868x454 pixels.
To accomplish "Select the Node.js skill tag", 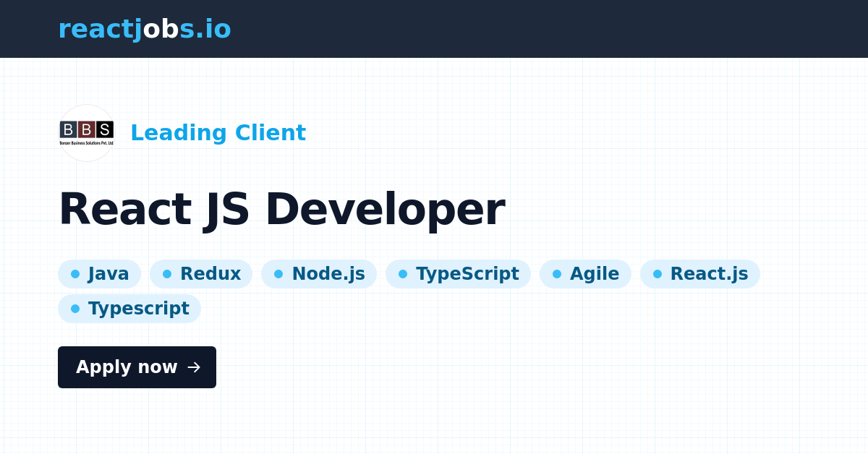I will pyautogui.click(x=319, y=274).
